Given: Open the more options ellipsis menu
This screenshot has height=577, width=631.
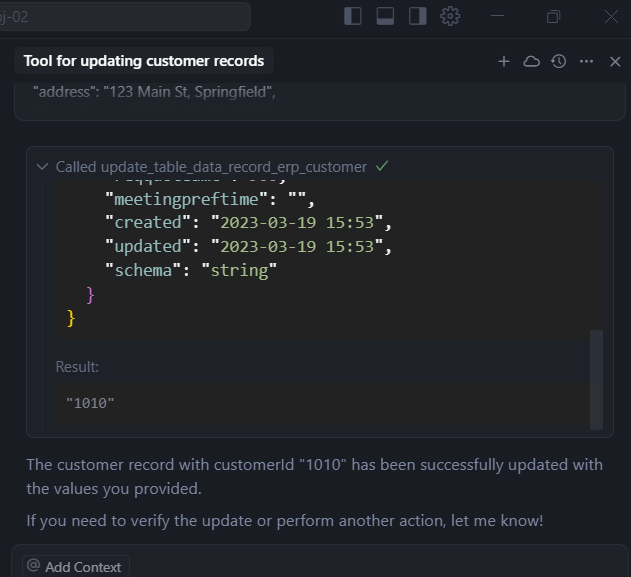Looking at the screenshot, I should click(x=586, y=62).
